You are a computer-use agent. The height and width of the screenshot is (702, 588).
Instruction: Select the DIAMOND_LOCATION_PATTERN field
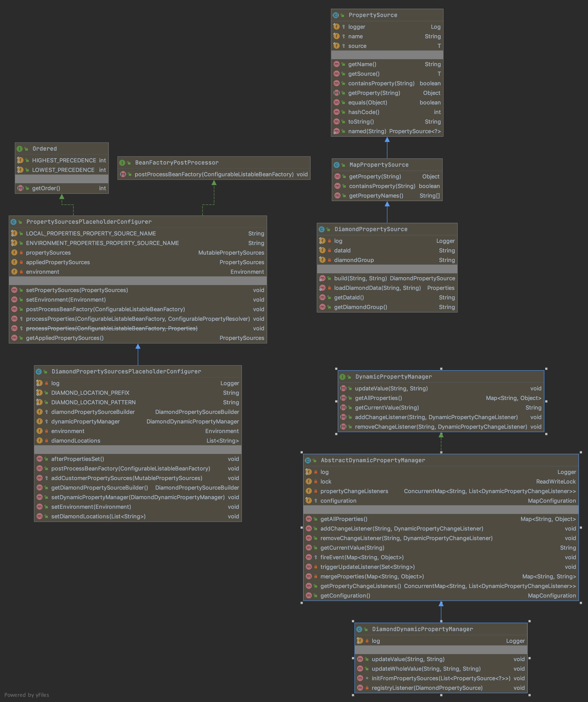tap(93, 403)
